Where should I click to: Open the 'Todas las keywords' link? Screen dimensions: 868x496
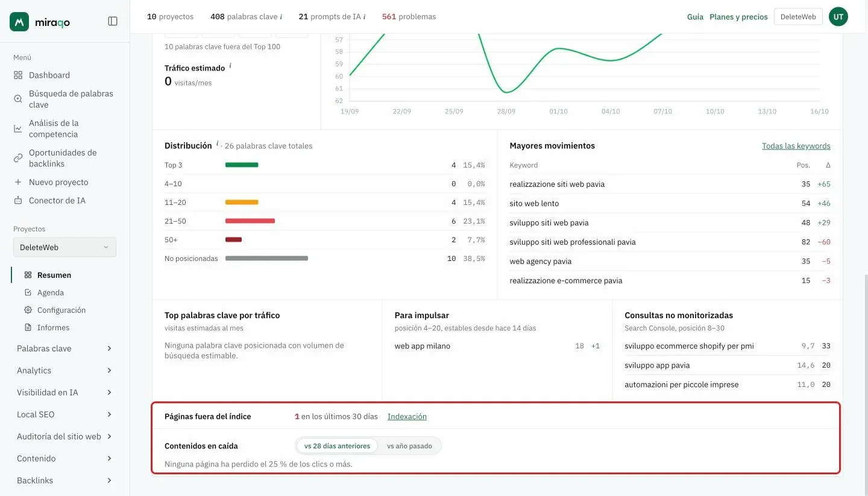tap(796, 146)
